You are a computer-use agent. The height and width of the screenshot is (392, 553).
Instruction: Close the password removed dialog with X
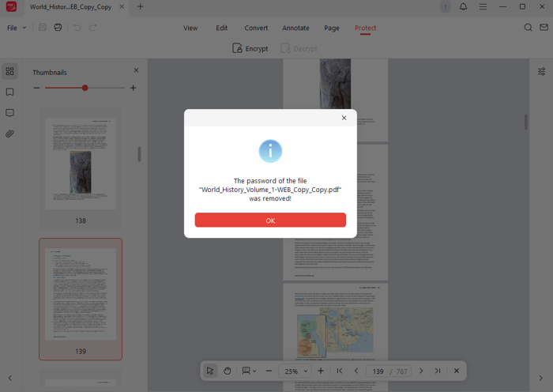coord(344,118)
